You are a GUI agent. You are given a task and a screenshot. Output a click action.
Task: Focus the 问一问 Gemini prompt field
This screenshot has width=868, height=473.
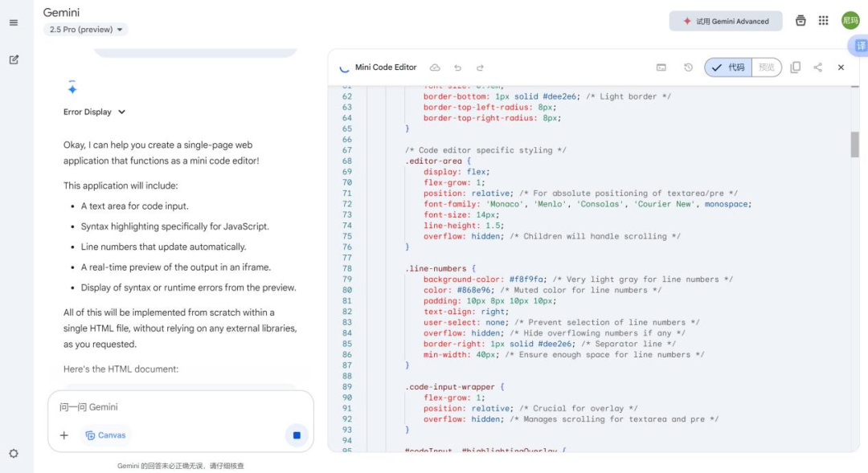[x=181, y=407]
